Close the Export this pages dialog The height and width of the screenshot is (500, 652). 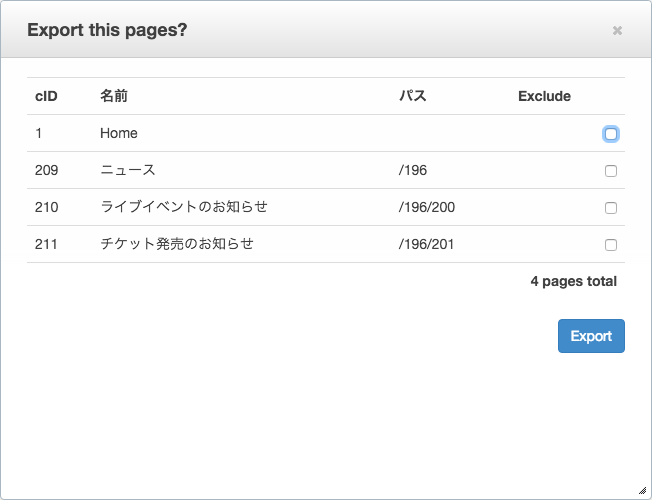[x=617, y=30]
